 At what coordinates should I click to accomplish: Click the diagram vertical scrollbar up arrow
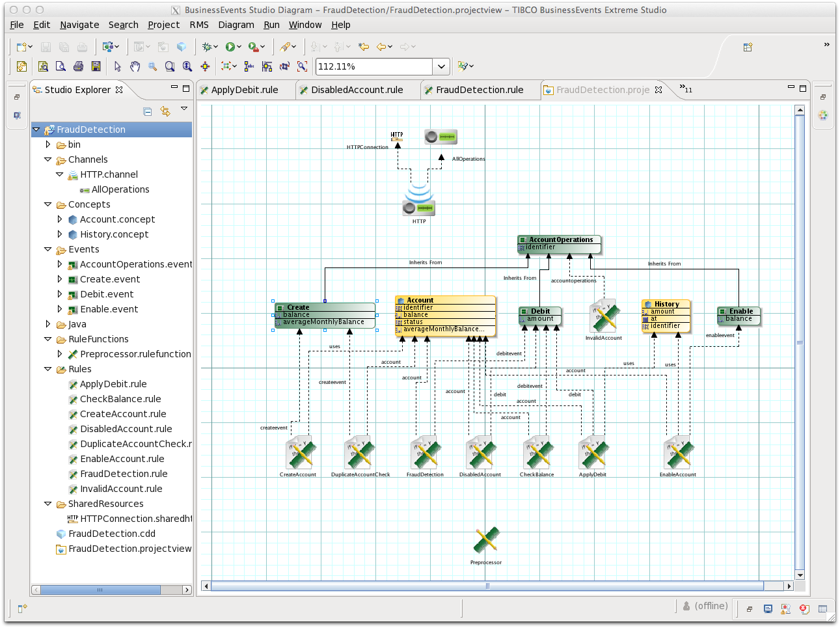point(800,111)
